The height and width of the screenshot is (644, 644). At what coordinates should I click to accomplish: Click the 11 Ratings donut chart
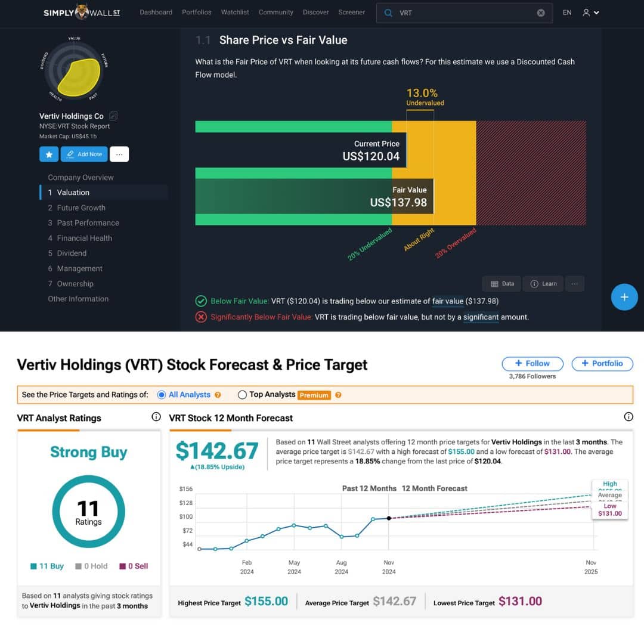coord(88,512)
